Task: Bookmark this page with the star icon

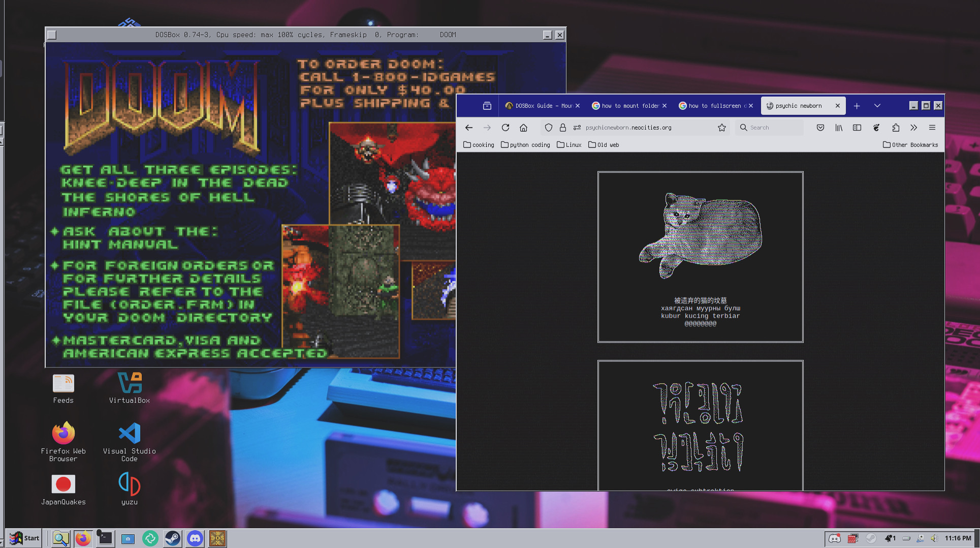Action: coord(721,128)
